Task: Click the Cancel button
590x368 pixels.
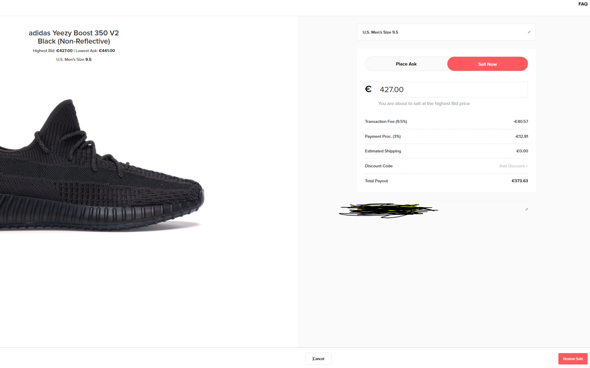Action: coord(318,359)
